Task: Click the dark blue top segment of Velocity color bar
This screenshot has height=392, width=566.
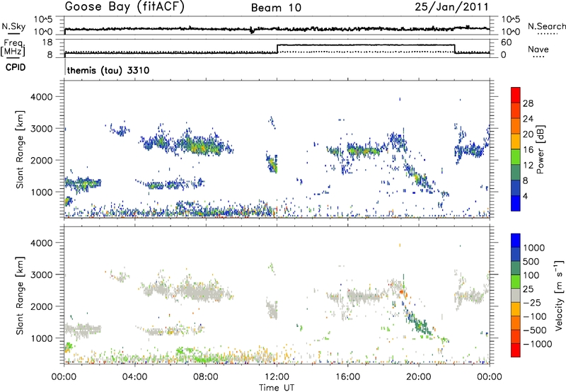Action: pyautogui.click(x=516, y=241)
